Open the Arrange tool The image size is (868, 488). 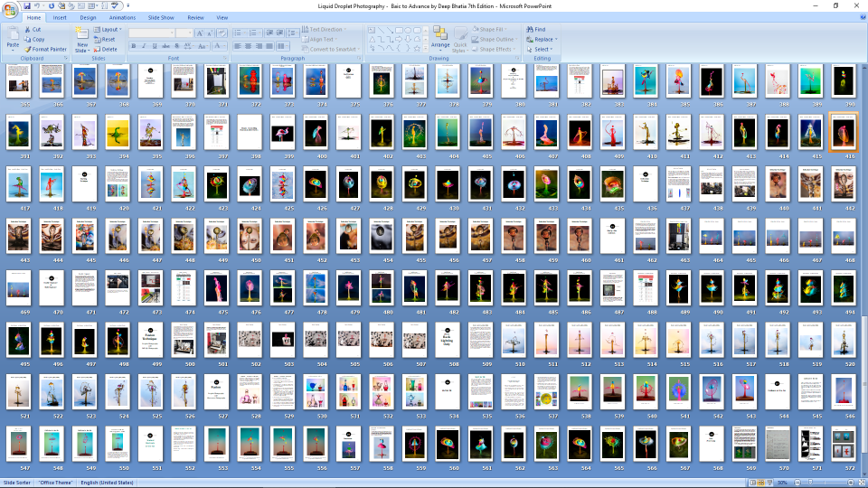coord(440,38)
